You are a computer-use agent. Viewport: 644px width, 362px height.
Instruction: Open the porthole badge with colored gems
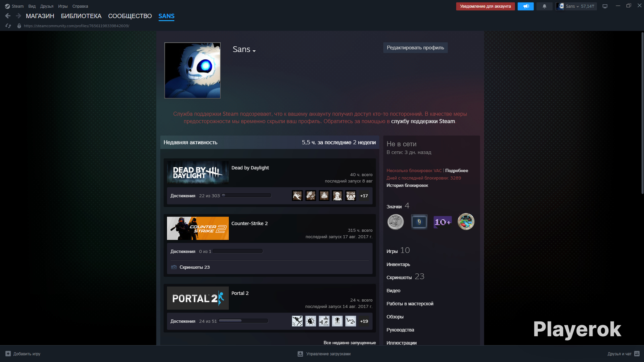tap(466, 222)
